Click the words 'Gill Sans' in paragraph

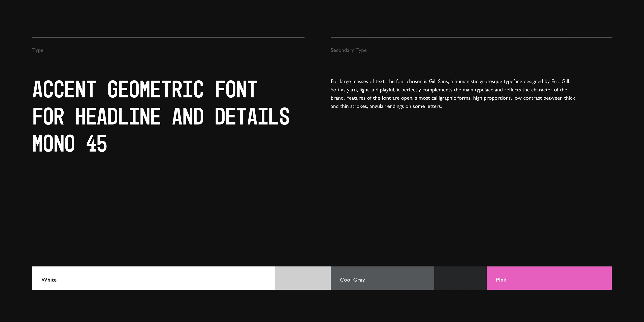(x=438, y=81)
